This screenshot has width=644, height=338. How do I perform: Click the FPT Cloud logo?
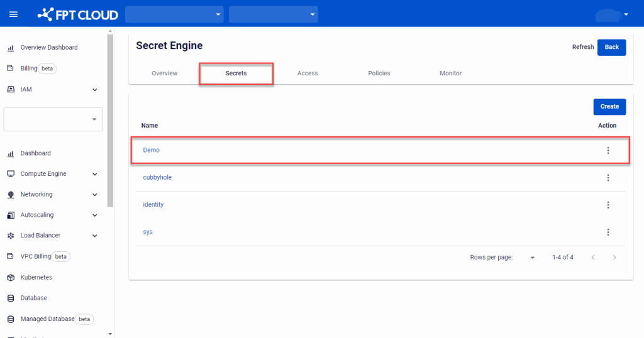[77, 14]
